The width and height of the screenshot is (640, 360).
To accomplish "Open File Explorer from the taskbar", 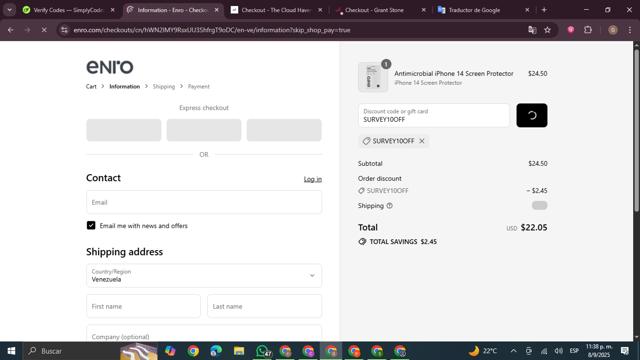I will 239,351.
